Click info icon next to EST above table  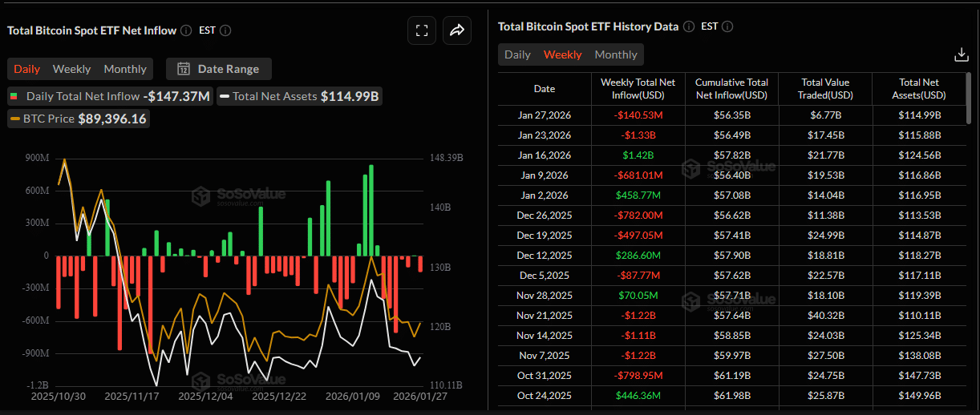coord(728,26)
